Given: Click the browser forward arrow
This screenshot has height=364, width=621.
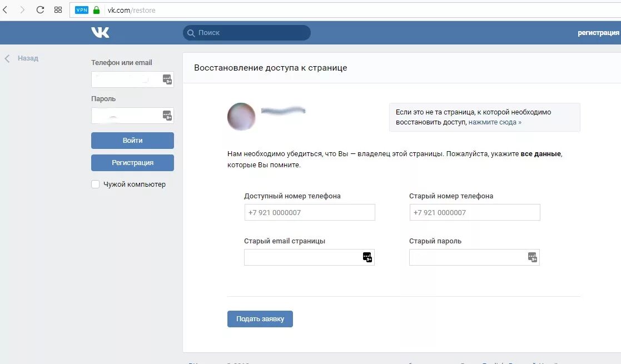Looking at the screenshot, I should tap(21, 9).
